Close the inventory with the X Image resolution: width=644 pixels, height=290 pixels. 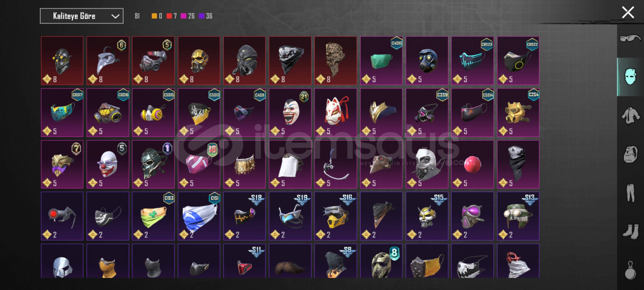point(628,13)
